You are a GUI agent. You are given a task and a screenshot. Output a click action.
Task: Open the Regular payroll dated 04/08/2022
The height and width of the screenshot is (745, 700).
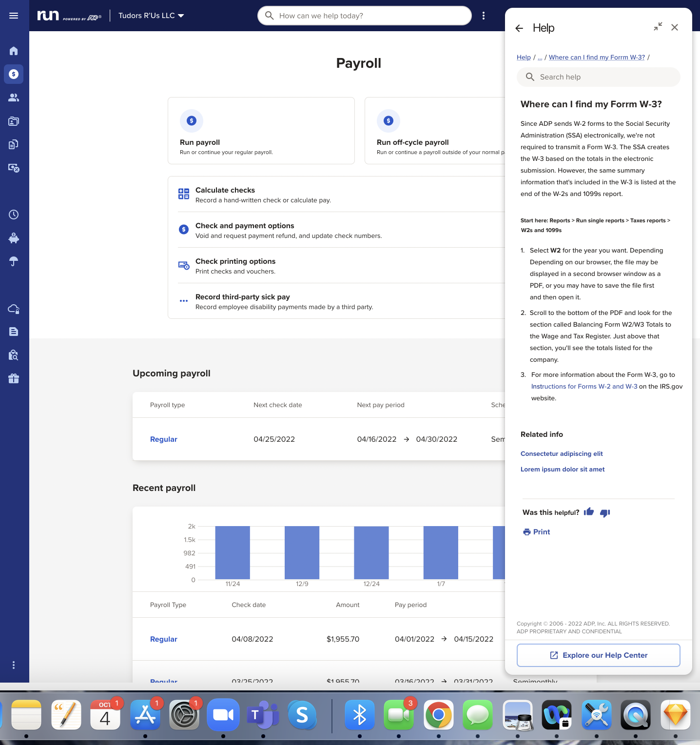click(164, 639)
